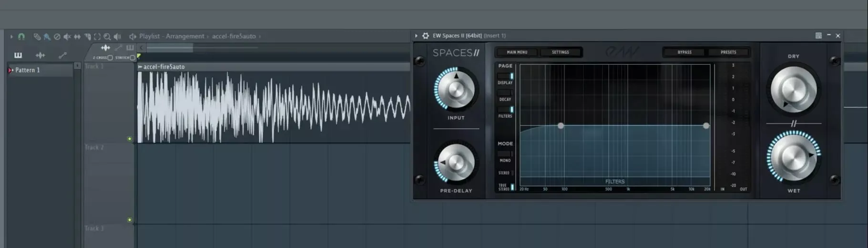
Task: Click the small button beside Pattern 1
Action: [x=77, y=66]
